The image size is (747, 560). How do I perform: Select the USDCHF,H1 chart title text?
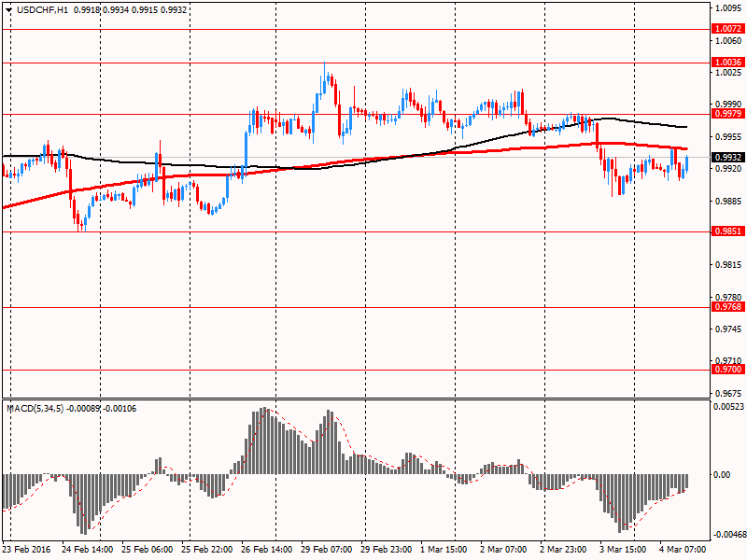pos(42,10)
